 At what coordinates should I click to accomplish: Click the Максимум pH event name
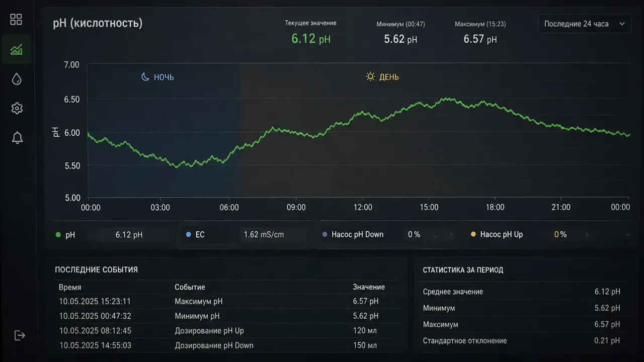pyautogui.click(x=198, y=301)
